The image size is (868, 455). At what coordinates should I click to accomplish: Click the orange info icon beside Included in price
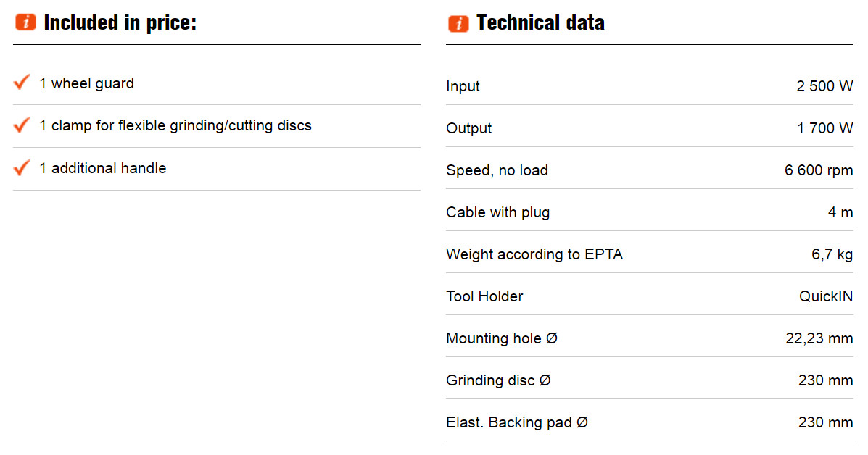tap(25, 22)
